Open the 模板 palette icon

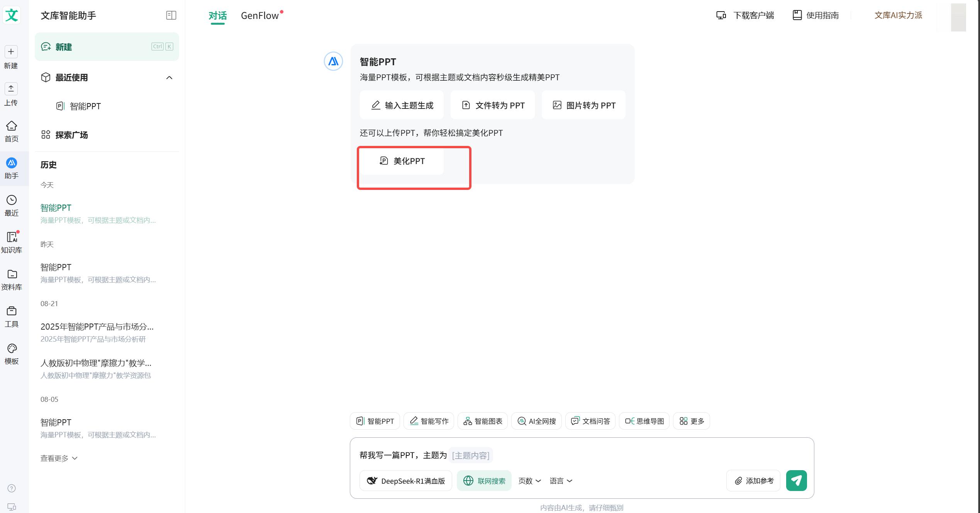click(12, 354)
